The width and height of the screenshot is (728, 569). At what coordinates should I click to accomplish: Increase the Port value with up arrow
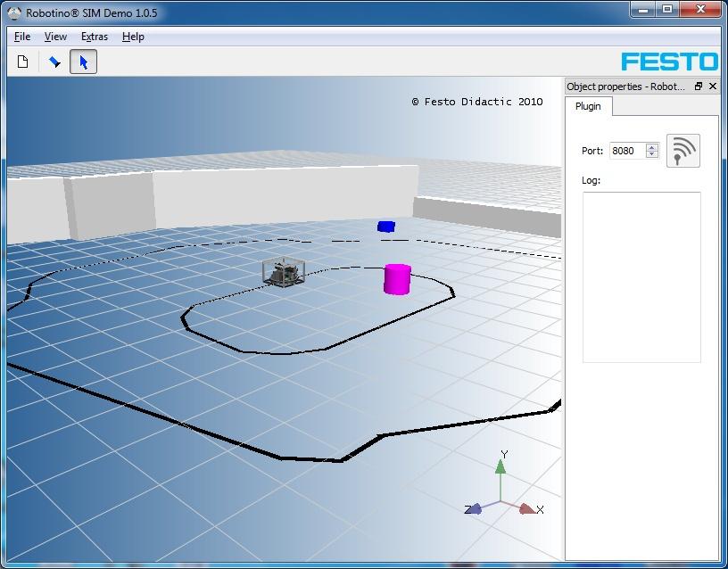(x=652, y=147)
